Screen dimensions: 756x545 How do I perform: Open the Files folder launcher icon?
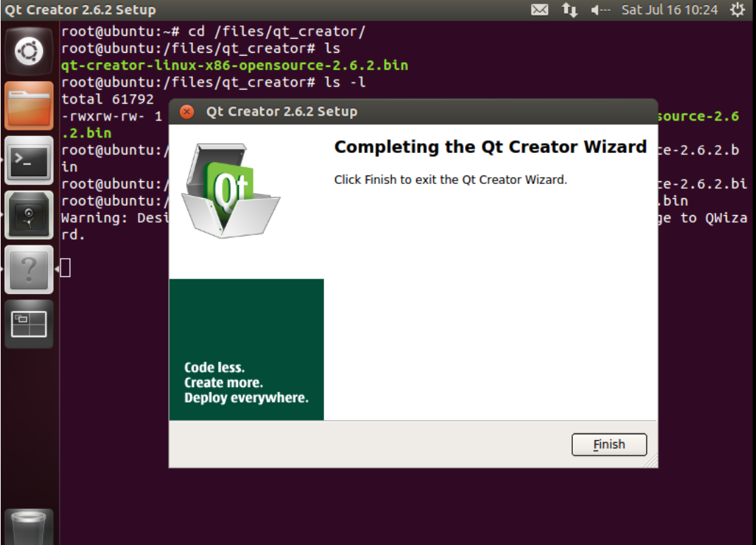[29, 106]
